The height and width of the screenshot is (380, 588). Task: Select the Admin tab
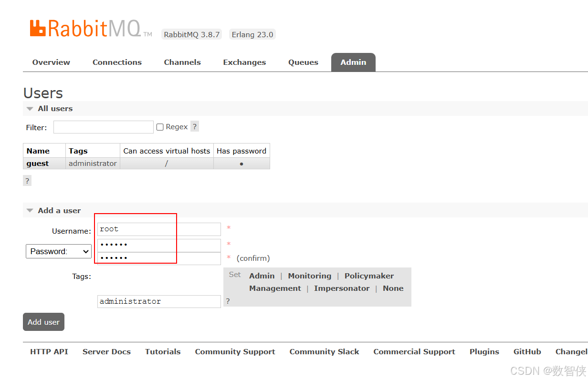point(353,62)
